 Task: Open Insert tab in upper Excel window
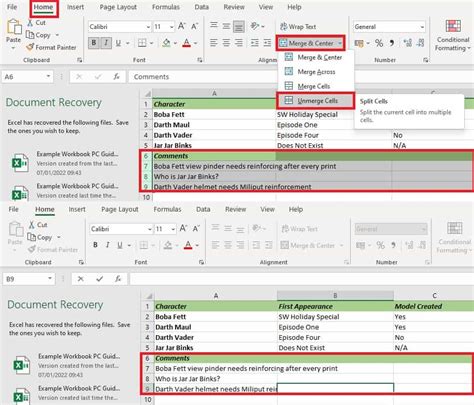point(76,7)
